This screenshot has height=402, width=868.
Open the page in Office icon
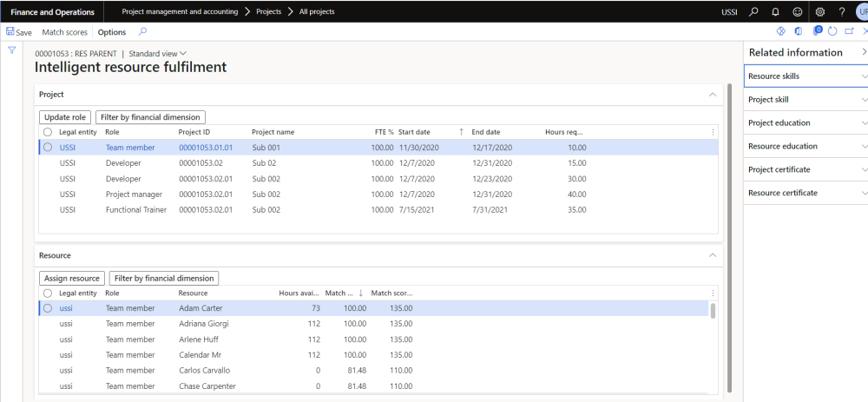pyautogui.click(x=799, y=31)
